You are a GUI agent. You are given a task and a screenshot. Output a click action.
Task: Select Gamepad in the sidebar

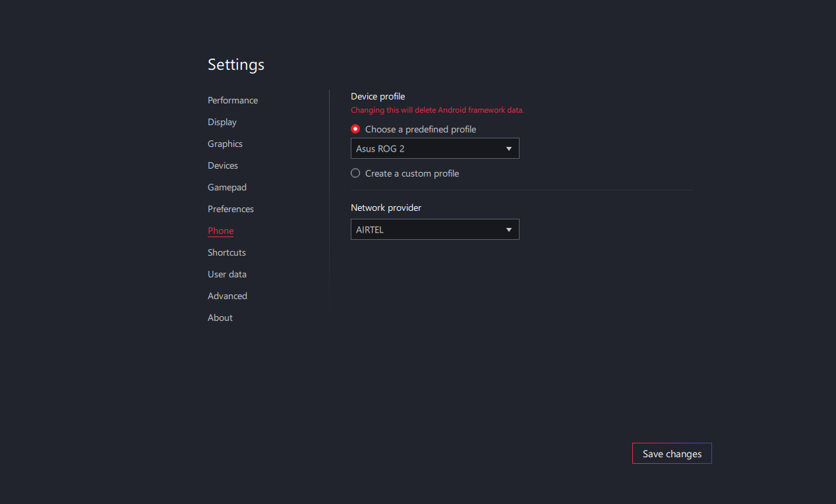click(x=227, y=187)
